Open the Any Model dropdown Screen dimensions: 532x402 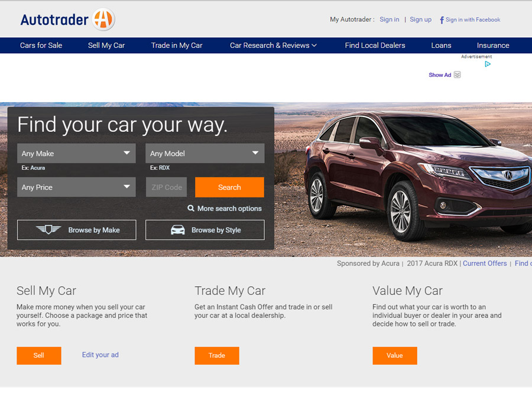pyautogui.click(x=205, y=153)
